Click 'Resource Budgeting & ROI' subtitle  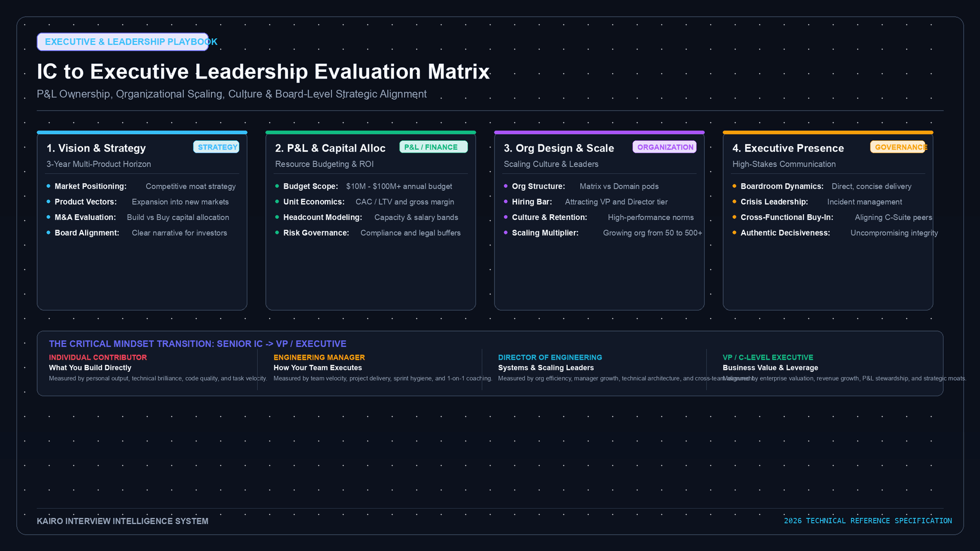324,164
